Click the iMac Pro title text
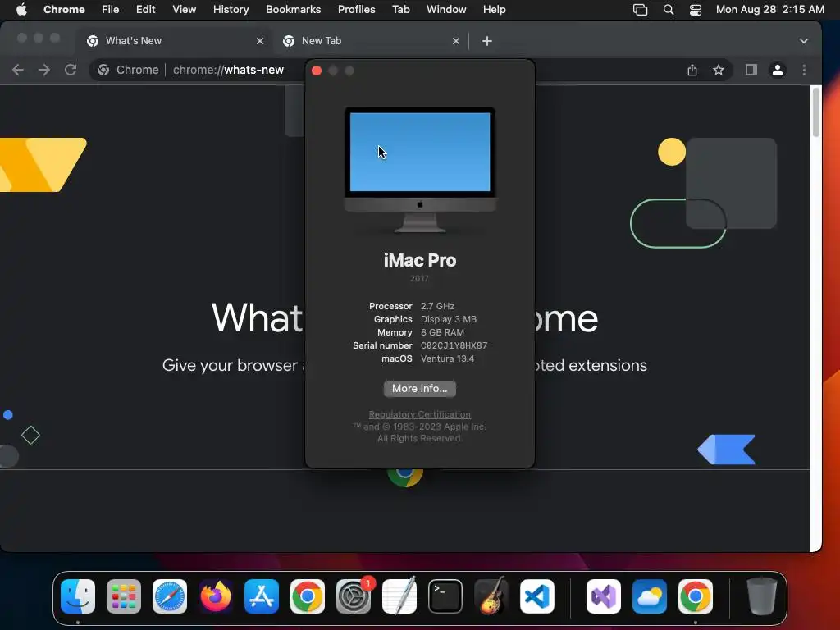Viewport: 840px width, 630px height. (420, 260)
